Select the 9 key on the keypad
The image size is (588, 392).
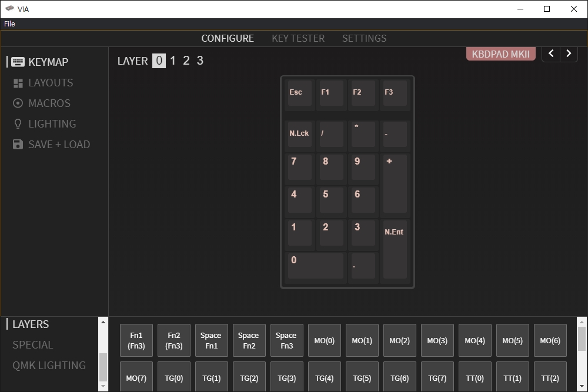coord(363,169)
